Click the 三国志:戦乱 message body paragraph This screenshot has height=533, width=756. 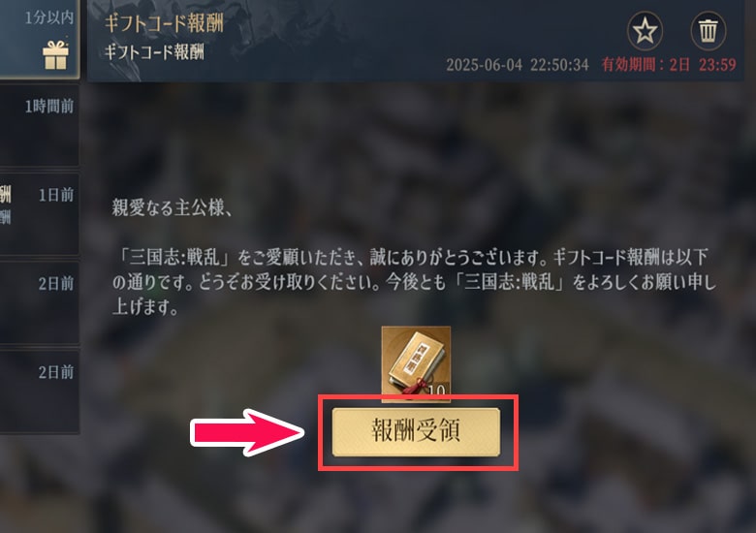(x=415, y=282)
